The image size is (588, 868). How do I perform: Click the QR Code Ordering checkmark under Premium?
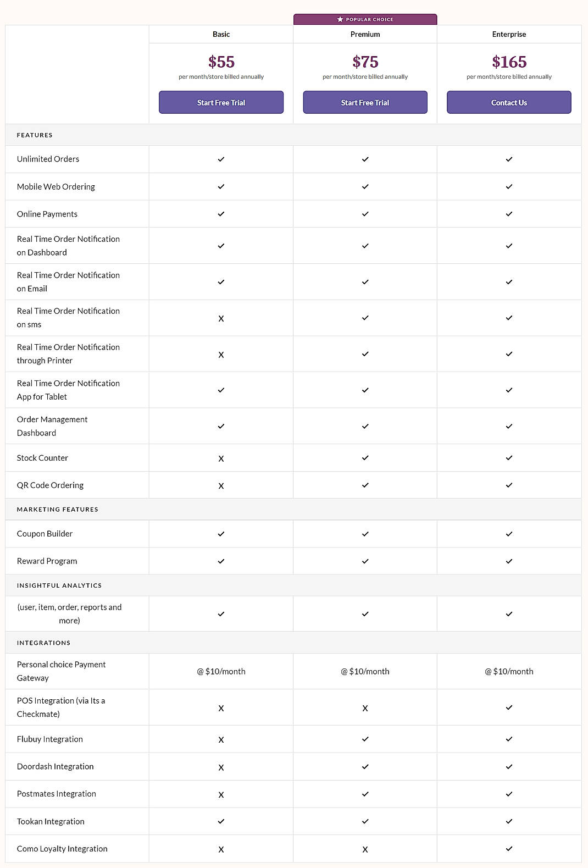point(365,485)
